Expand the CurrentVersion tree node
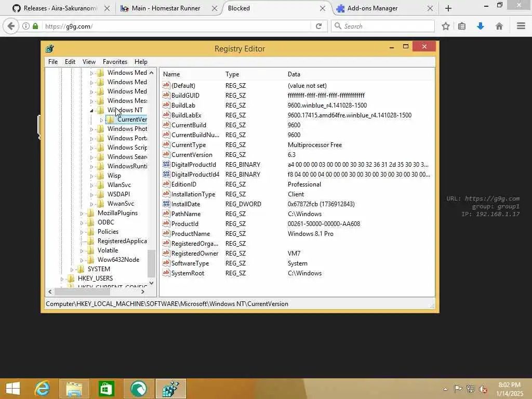The image size is (532, 399). 101,120
